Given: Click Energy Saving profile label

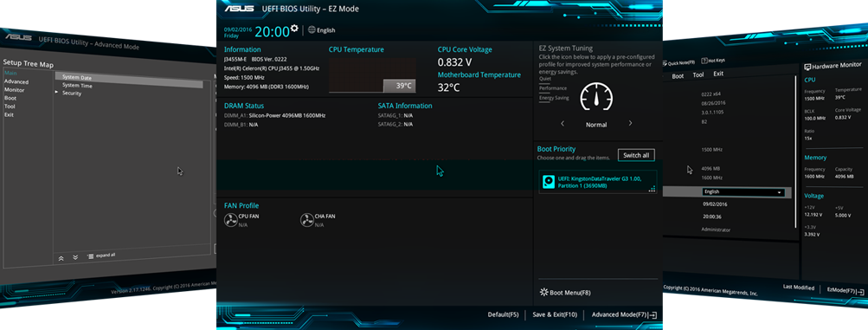Looking at the screenshot, I should coord(554,98).
